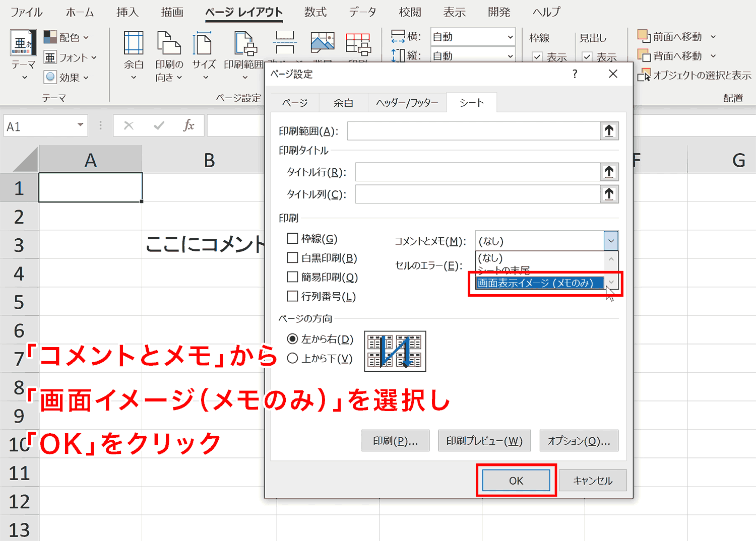Switch to the ページ tab in the dialog
The height and width of the screenshot is (541, 756).
[295, 103]
